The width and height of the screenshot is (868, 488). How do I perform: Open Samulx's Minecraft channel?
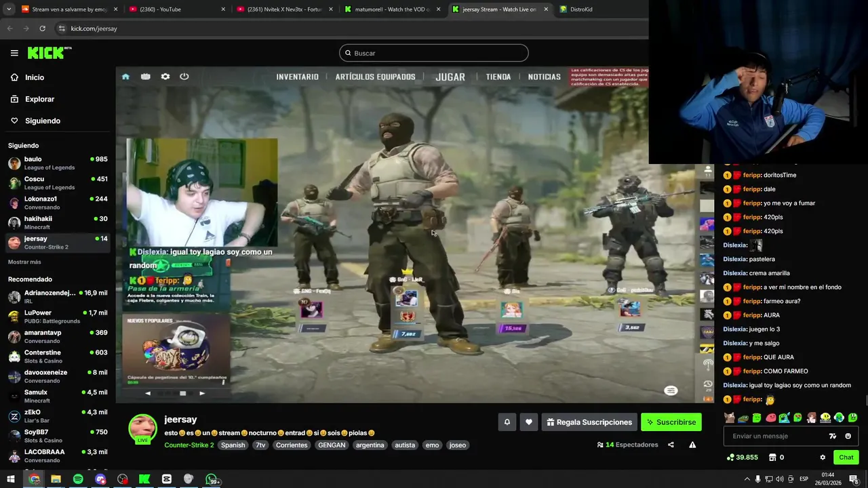(58, 396)
